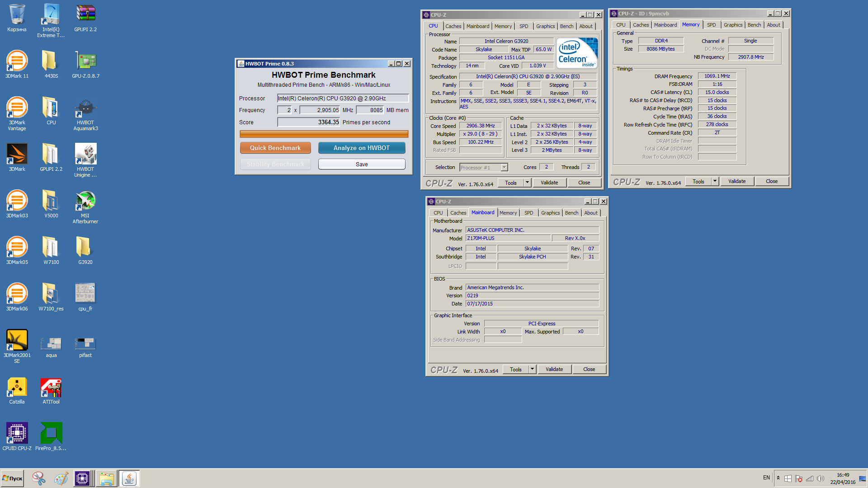The image size is (868, 488).
Task: Open the Java app in taskbar
Action: pos(129,478)
